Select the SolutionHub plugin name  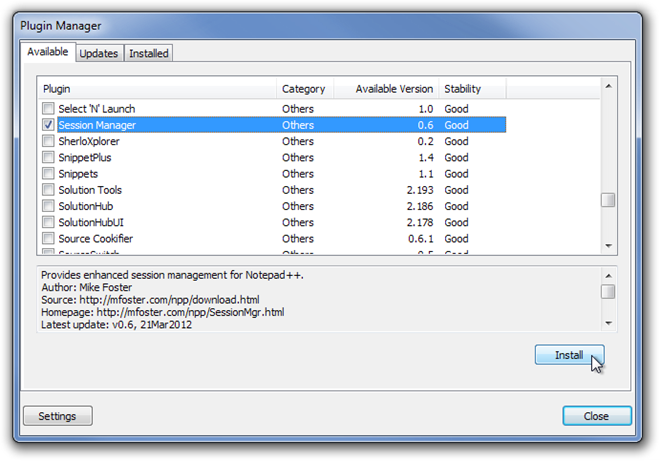[85, 206]
